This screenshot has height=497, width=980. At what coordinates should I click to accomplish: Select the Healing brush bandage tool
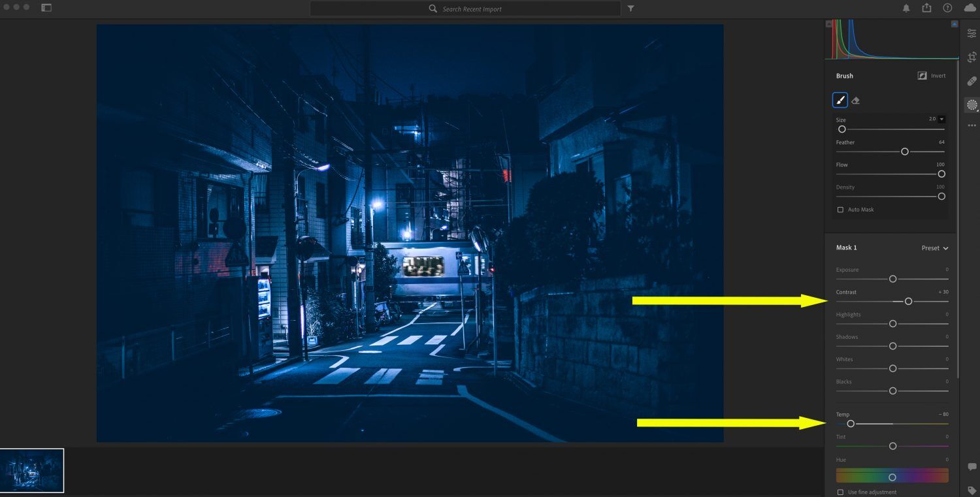(972, 82)
